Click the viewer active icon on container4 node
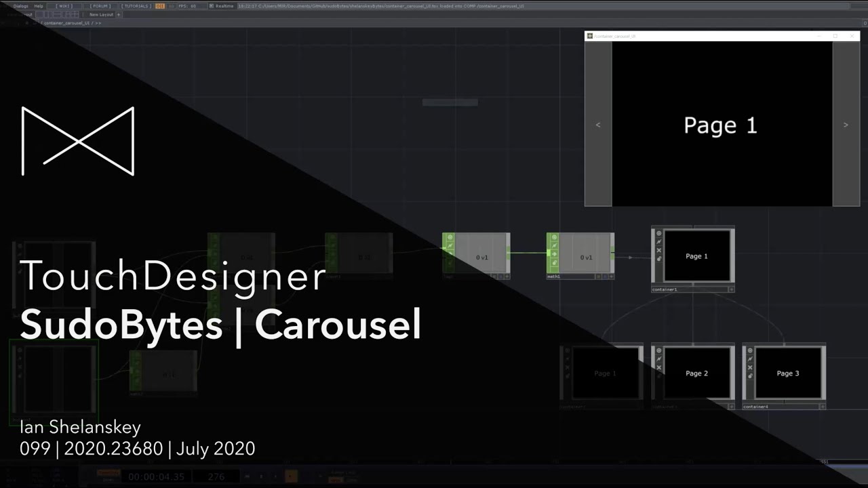 (x=750, y=351)
